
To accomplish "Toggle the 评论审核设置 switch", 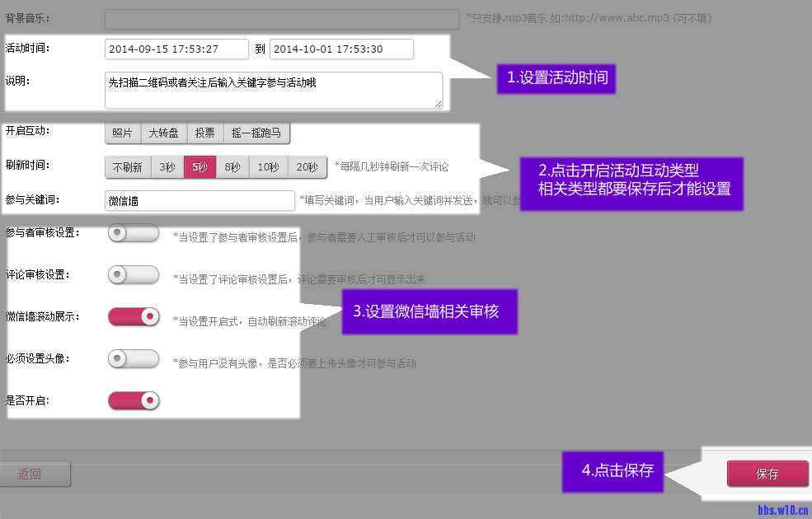I will 134,275.
